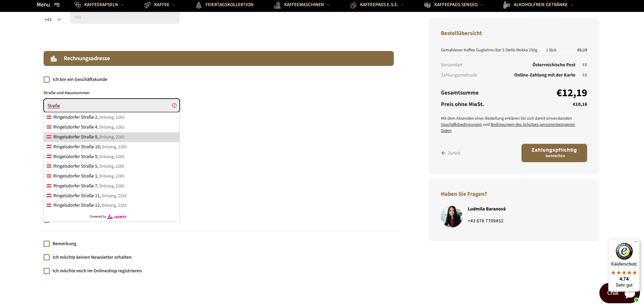Open the hamburger Menu icon
This screenshot has height=307, width=644.
[x=57, y=5]
